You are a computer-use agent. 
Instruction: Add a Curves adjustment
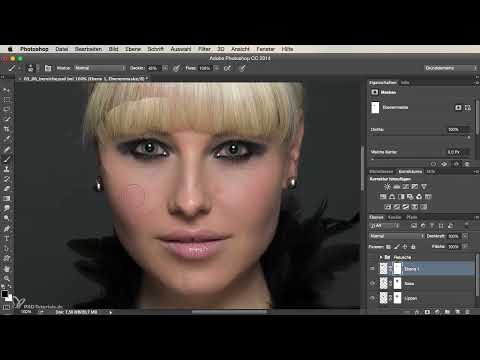coord(406,187)
